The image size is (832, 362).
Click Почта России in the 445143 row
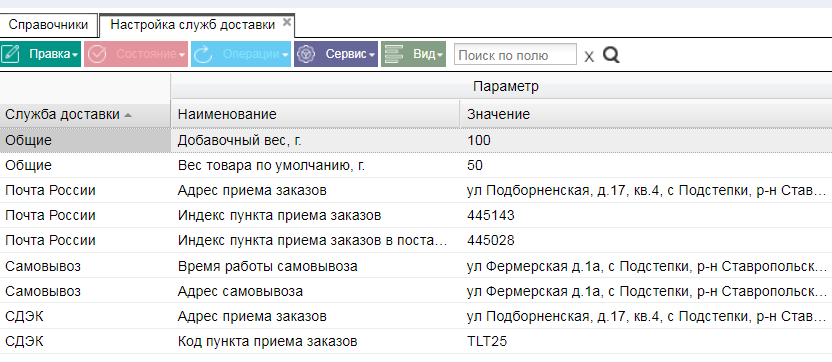coord(50,216)
